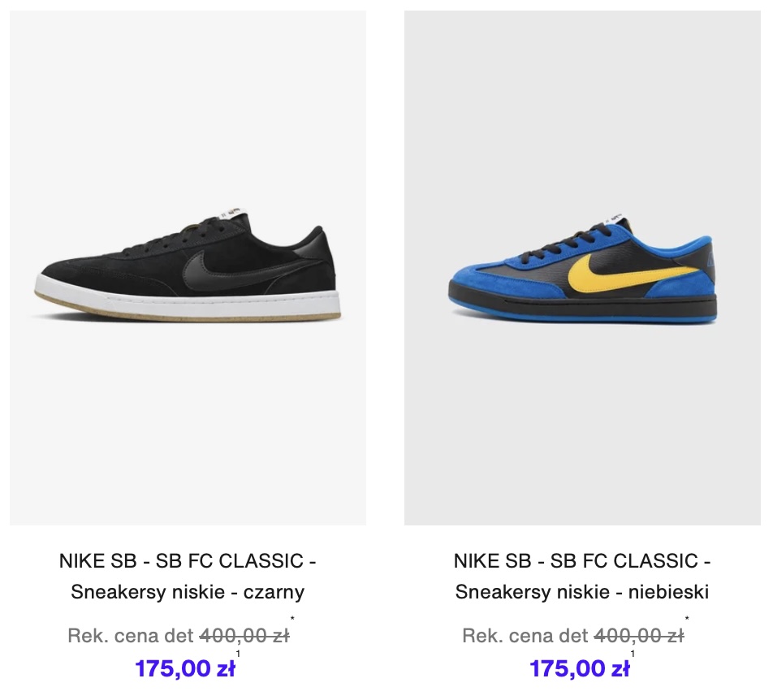The image size is (773, 700).
Task: Click NIKE SB title above czarny sneaker
Action: coord(188,561)
